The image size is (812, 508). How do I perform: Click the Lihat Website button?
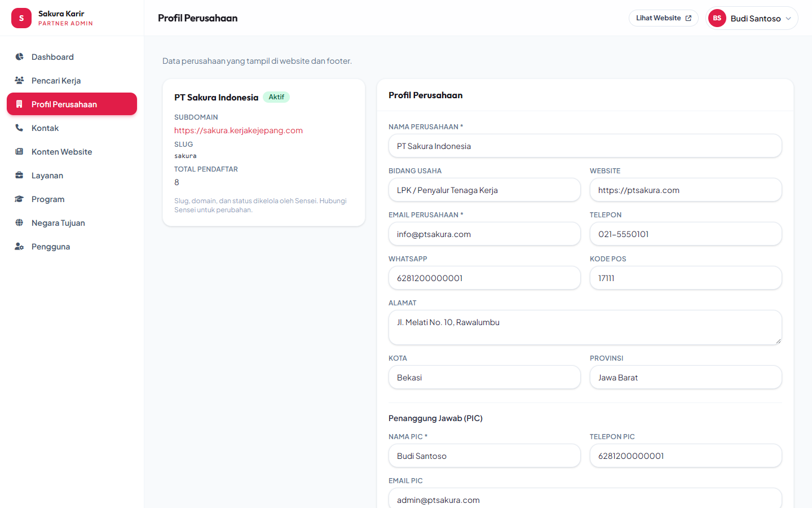click(x=663, y=18)
